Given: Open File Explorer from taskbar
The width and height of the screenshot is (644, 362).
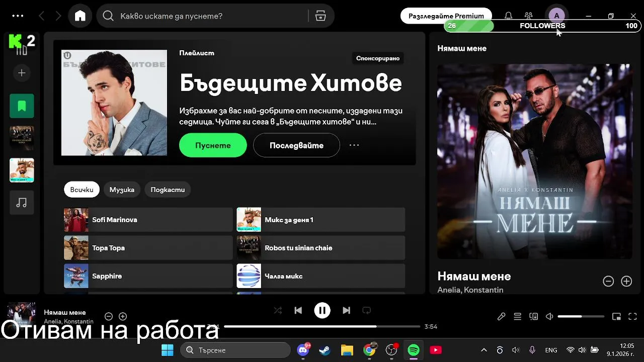Looking at the screenshot, I should click(x=347, y=350).
